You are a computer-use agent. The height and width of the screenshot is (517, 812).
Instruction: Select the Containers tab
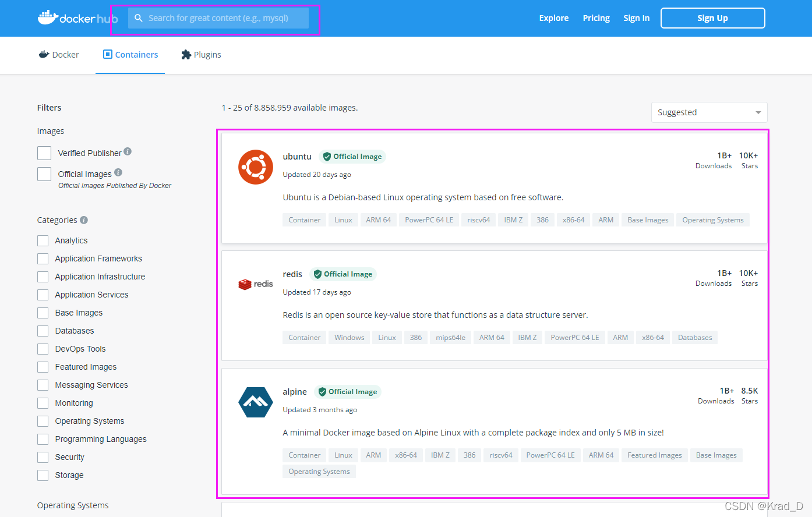click(x=130, y=55)
